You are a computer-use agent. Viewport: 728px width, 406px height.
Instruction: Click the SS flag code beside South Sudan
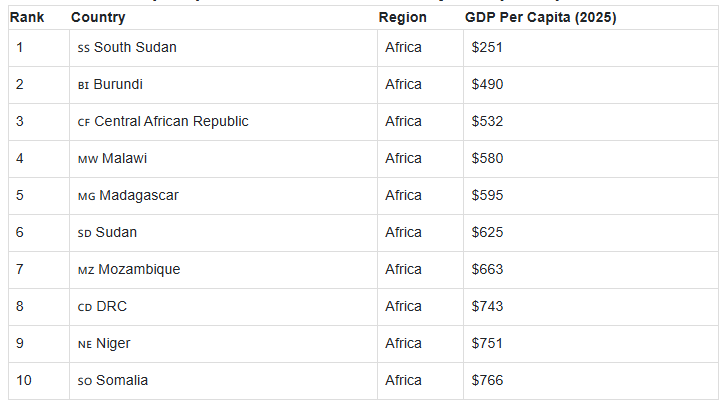[84, 48]
